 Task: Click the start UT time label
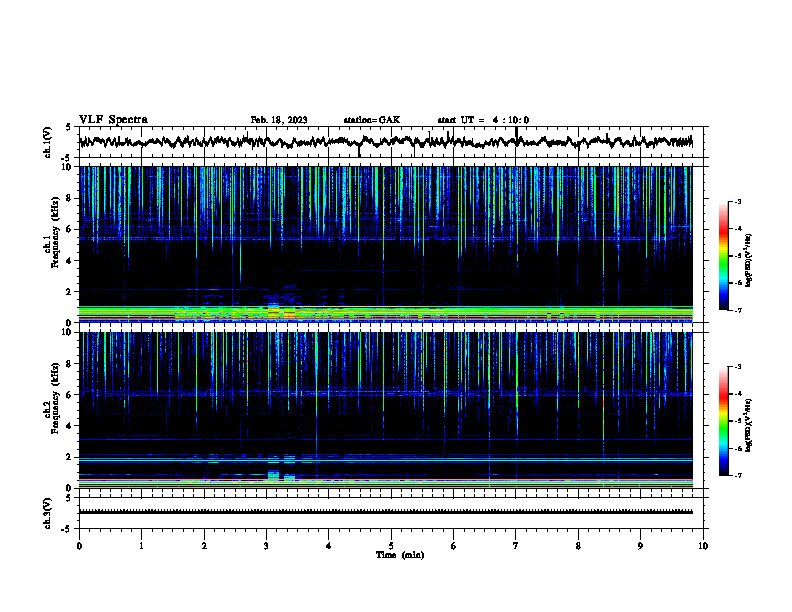coord(483,120)
